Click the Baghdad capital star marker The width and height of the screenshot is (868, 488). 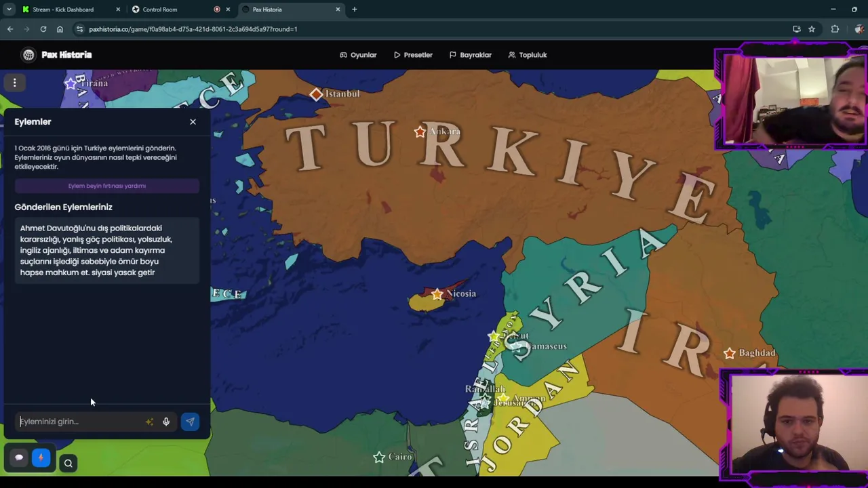pos(730,353)
